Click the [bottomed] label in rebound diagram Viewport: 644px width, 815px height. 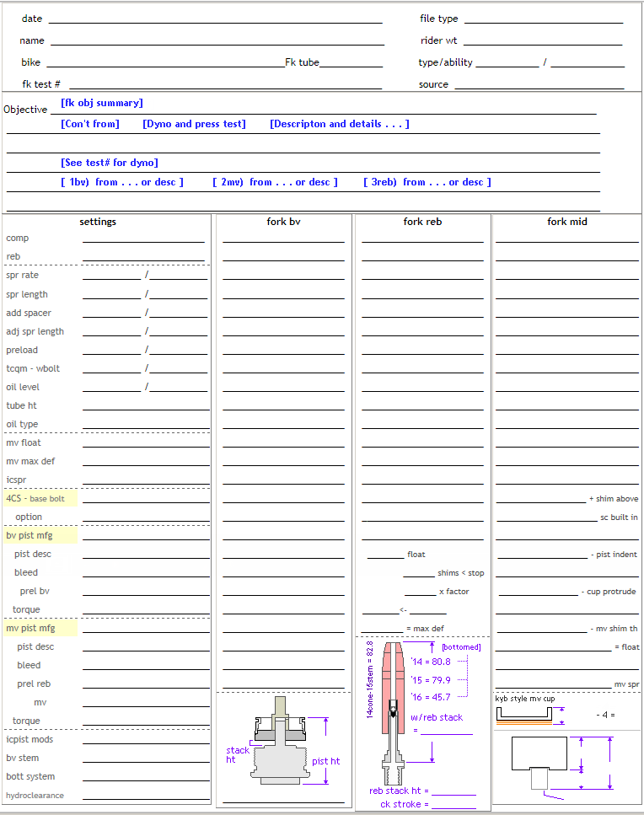(461, 647)
